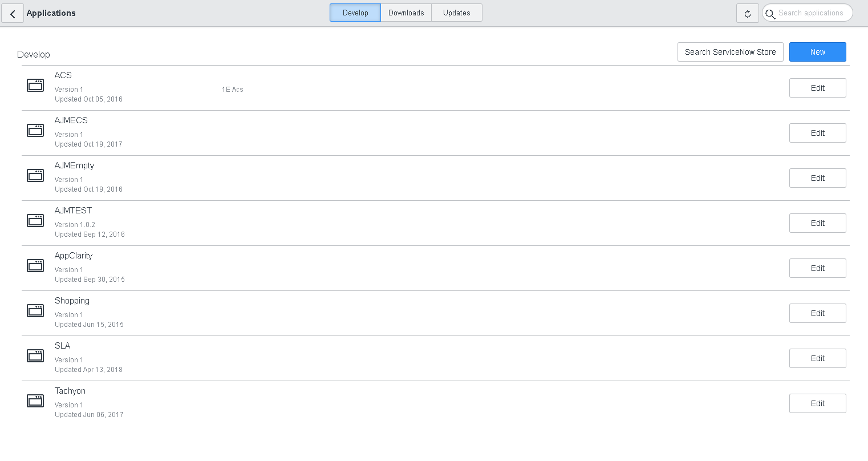Click 'Updated Jun 06, 2017' text
Viewport: 868px width, 461px height.
[x=89, y=415]
